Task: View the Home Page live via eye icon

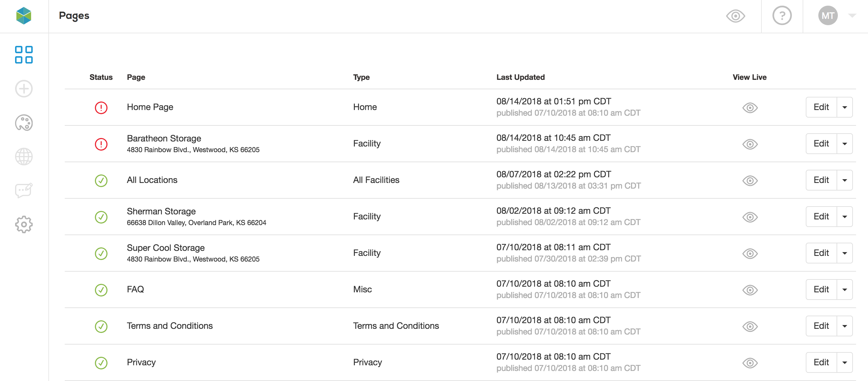Action: tap(750, 108)
